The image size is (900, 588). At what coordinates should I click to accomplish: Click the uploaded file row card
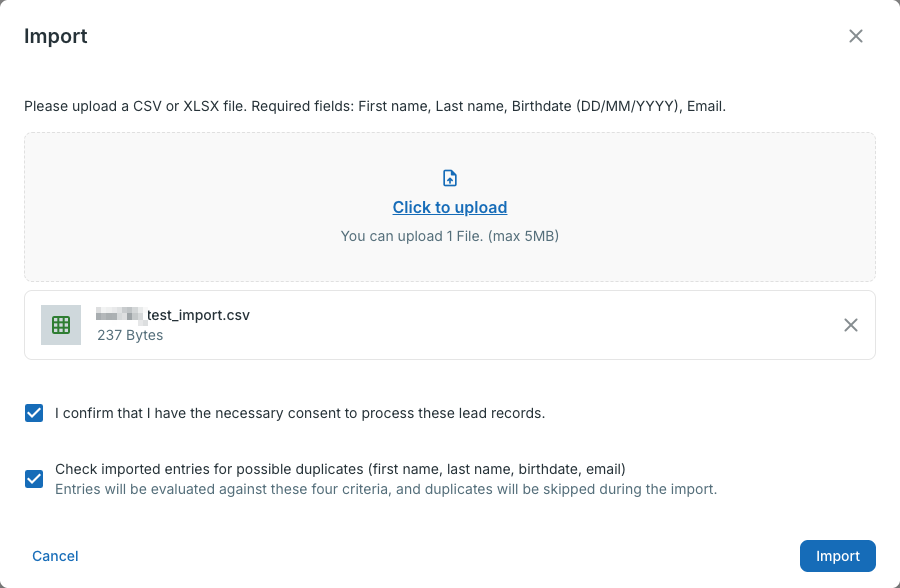(x=450, y=325)
